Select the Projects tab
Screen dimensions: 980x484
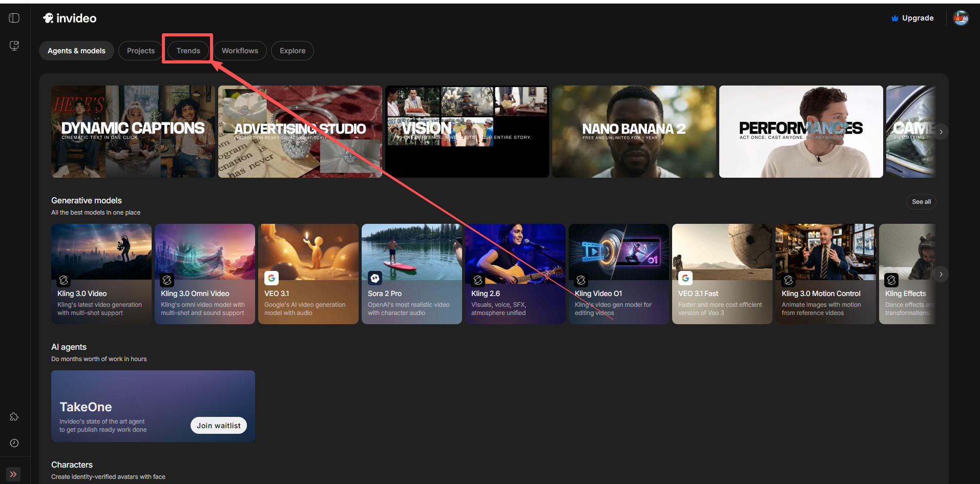point(140,51)
